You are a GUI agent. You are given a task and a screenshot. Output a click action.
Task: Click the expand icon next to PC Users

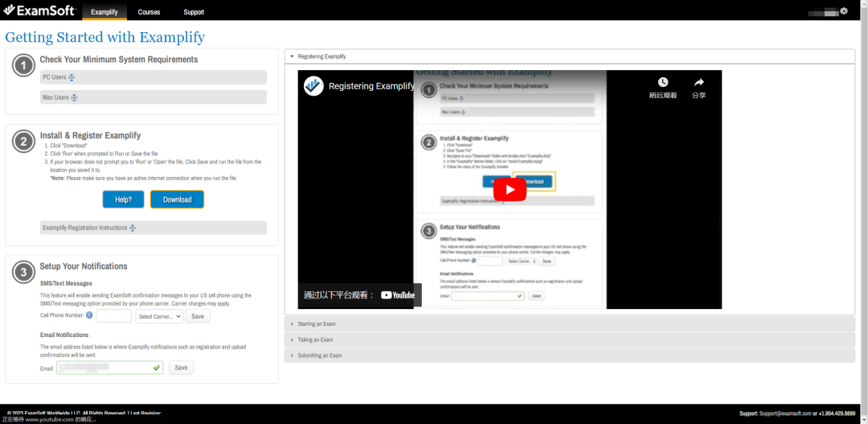(72, 77)
